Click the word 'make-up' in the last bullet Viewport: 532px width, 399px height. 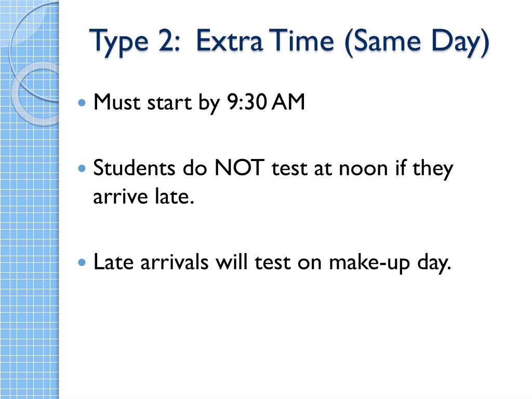(369, 263)
